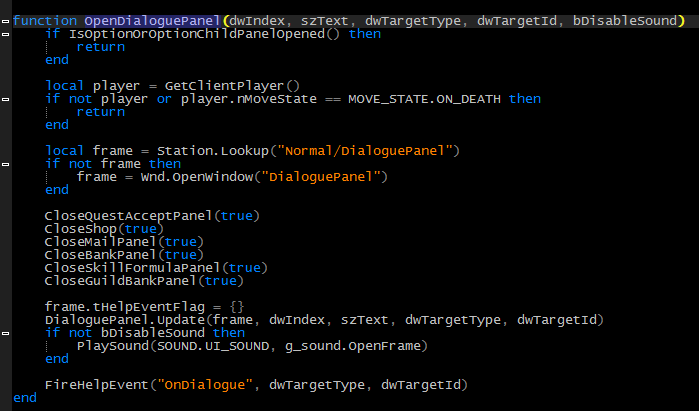
Task: Click the highlighted OpenDialoguePanel function name
Action: click(x=152, y=21)
